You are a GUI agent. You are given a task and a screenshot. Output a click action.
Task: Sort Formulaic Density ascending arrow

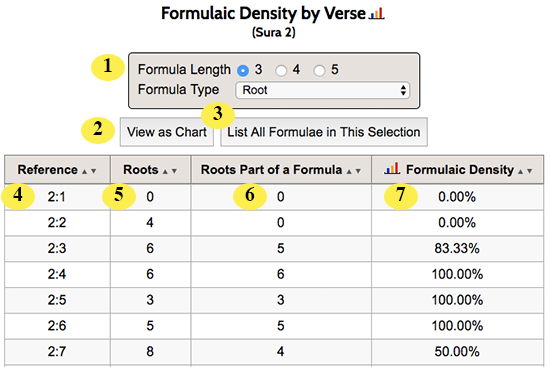coord(521,171)
